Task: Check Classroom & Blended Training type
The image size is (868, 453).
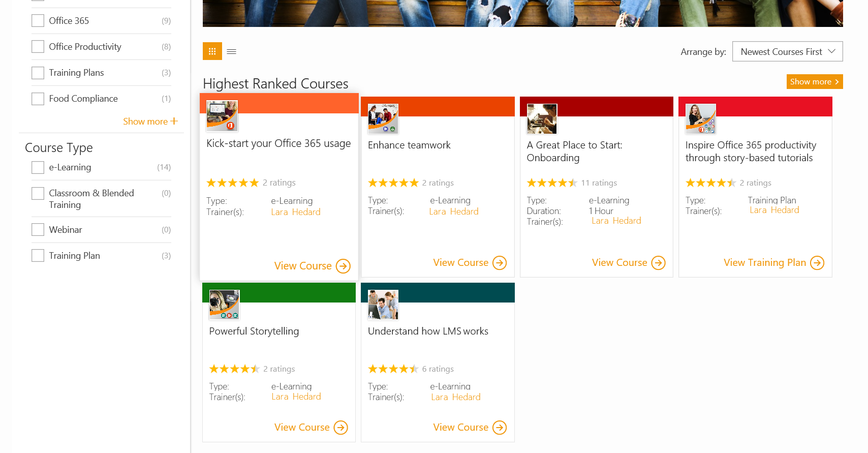Action: (38, 193)
